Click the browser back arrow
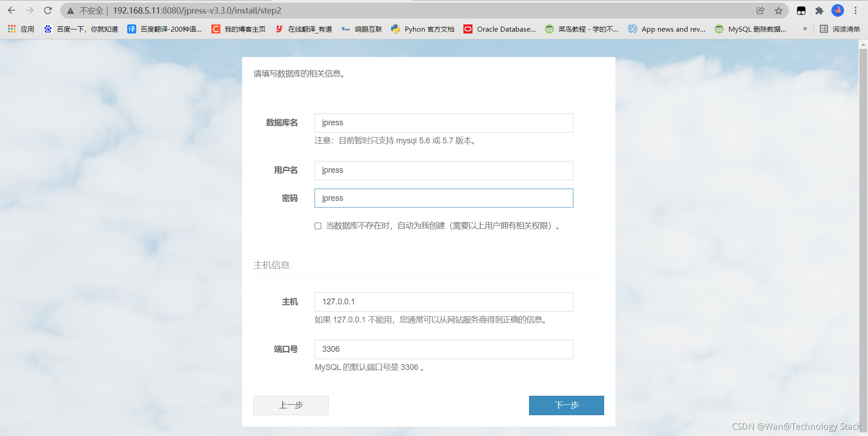Screen dimensions: 868x436 12,10
